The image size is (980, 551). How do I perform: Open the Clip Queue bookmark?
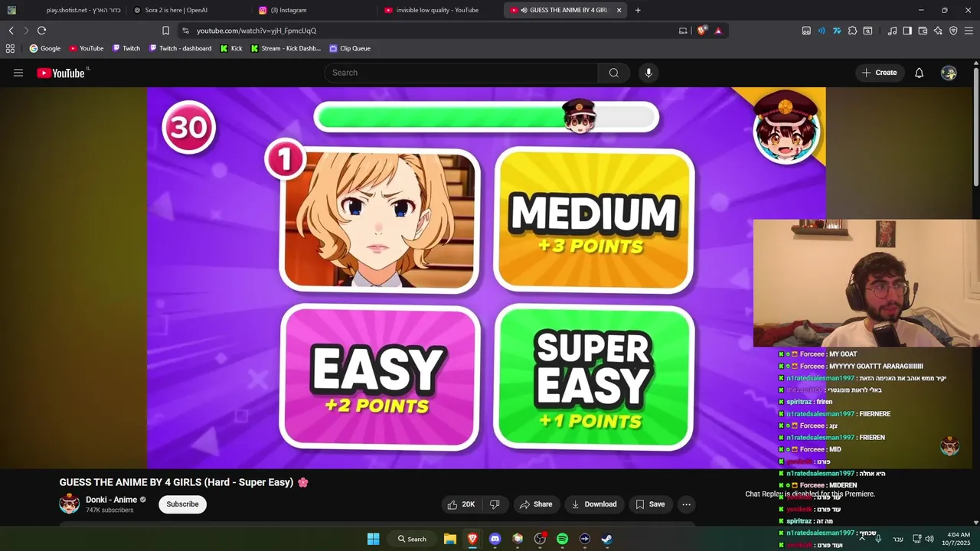pyautogui.click(x=350, y=48)
